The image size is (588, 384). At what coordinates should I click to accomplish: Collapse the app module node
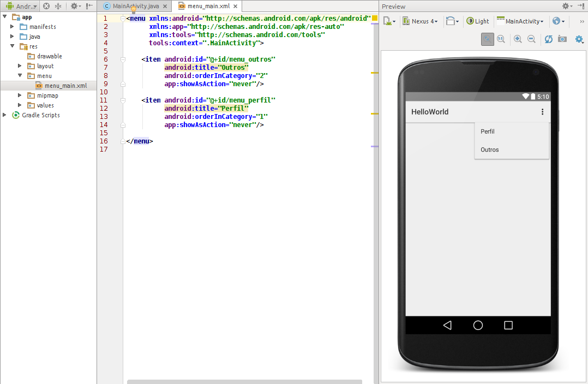tap(5, 16)
